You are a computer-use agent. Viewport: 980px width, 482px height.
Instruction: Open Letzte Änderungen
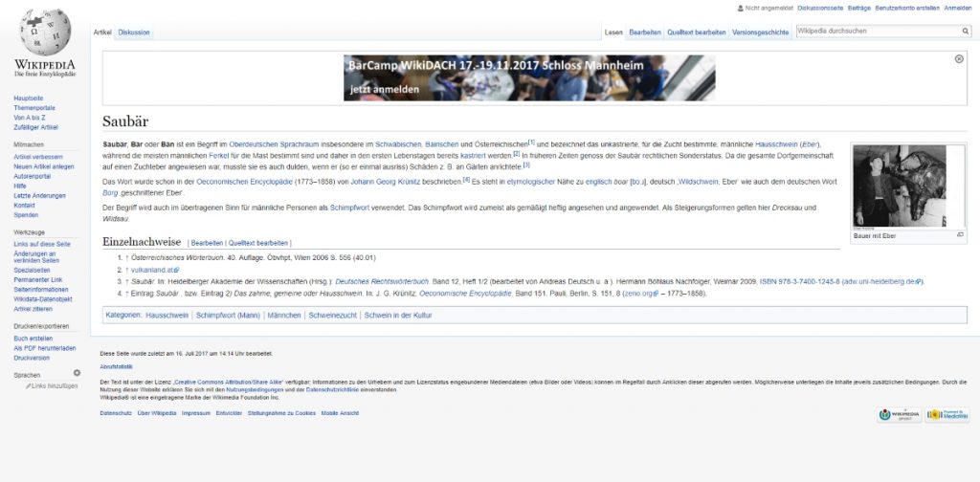tap(39, 196)
